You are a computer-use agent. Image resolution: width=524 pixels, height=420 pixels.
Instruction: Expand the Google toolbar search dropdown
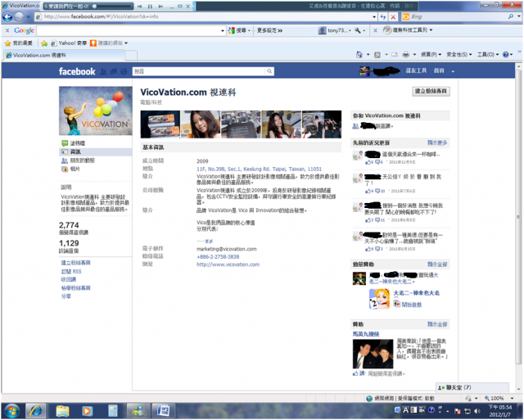223,31
